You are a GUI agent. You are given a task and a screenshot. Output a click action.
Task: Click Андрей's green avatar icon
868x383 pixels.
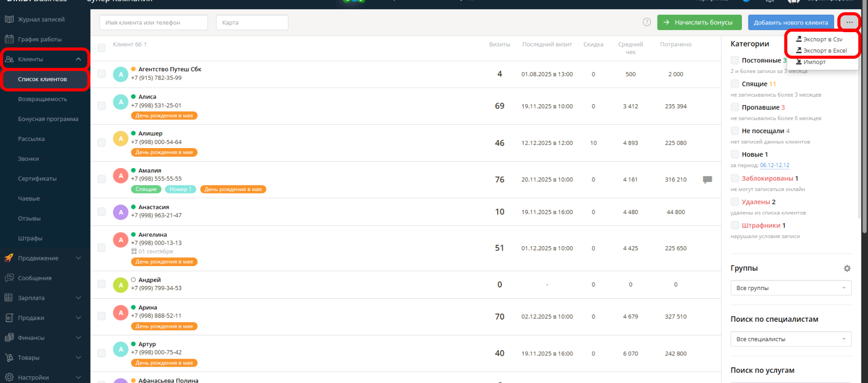click(120, 285)
